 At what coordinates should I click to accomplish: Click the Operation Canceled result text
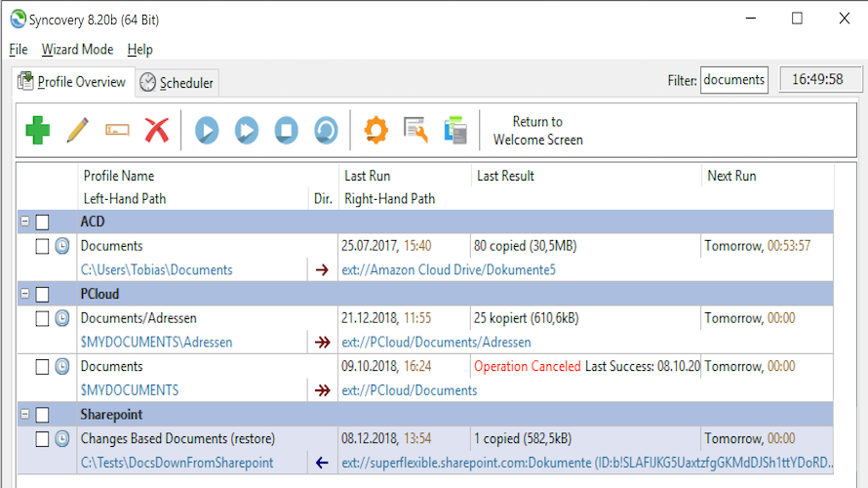[x=528, y=367]
